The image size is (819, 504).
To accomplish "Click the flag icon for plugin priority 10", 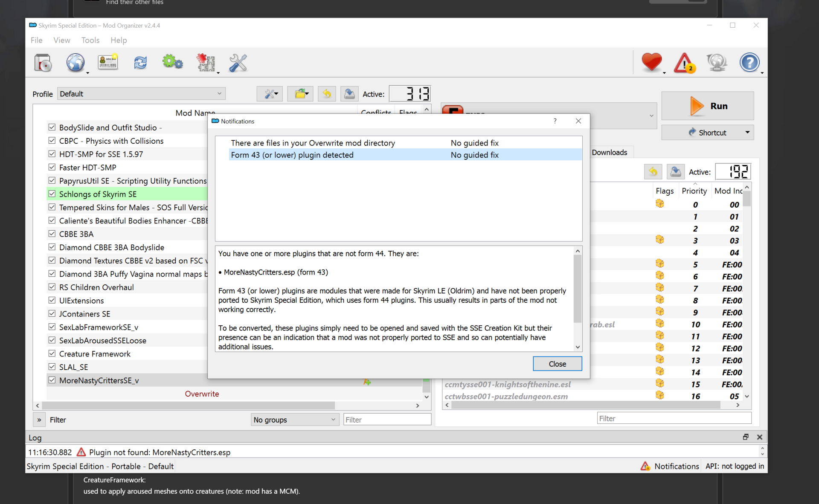I will (x=660, y=324).
